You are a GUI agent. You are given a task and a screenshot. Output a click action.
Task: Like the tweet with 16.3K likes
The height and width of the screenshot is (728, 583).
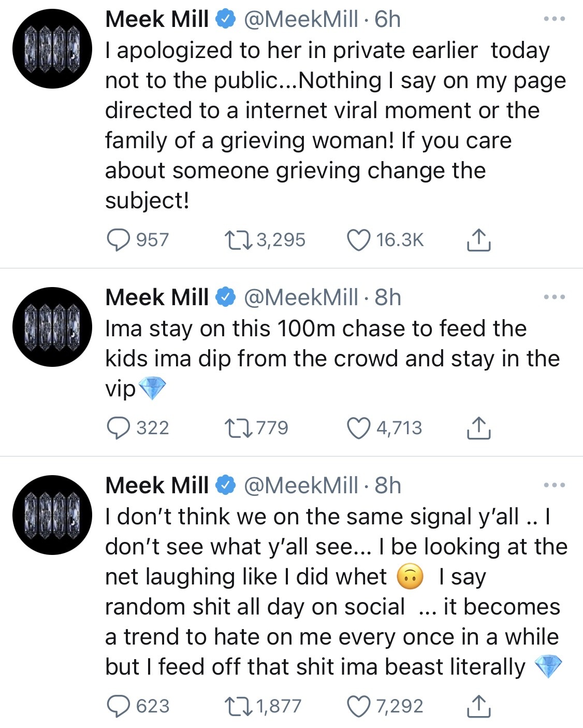click(x=358, y=240)
